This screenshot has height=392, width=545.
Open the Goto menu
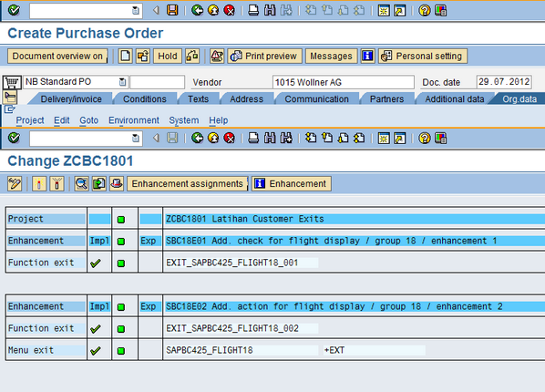coord(89,120)
